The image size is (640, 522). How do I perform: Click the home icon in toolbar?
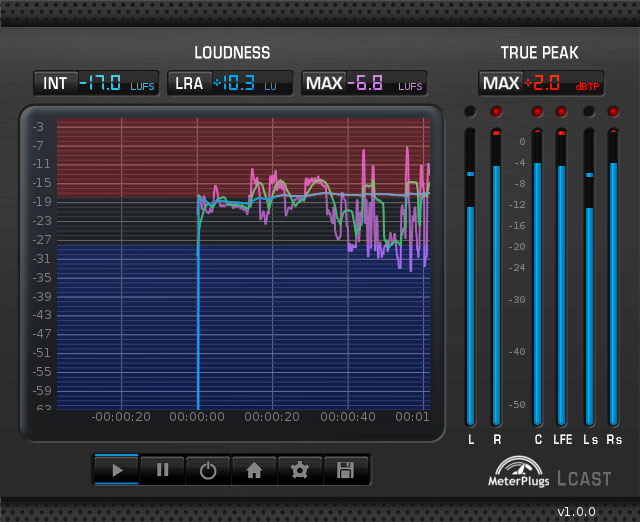[x=254, y=470]
